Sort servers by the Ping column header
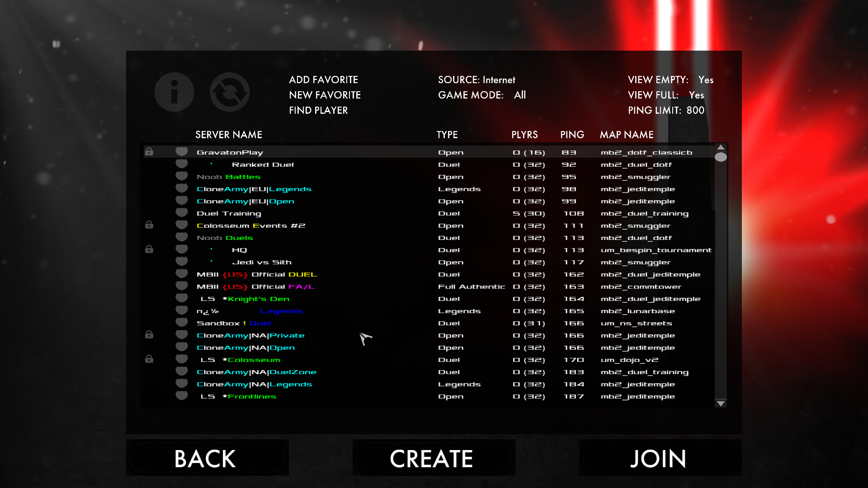This screenshot has height=488, width=868. pos(572,135)
